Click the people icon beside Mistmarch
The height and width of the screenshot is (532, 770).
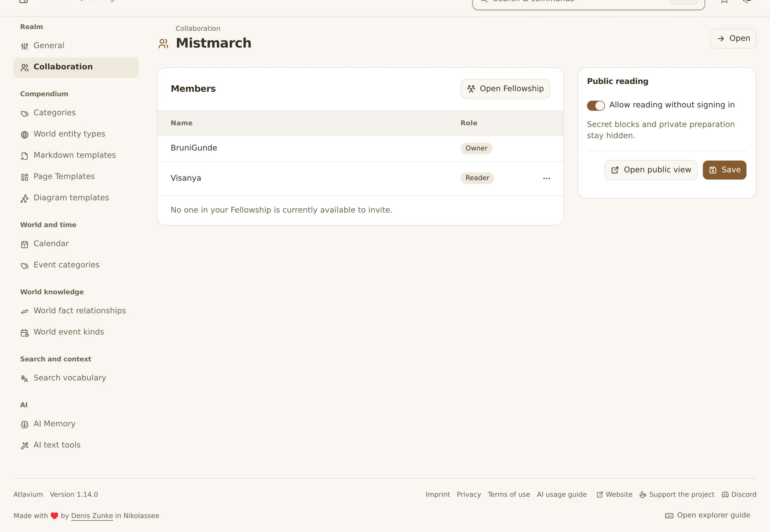tap(163, 44)
